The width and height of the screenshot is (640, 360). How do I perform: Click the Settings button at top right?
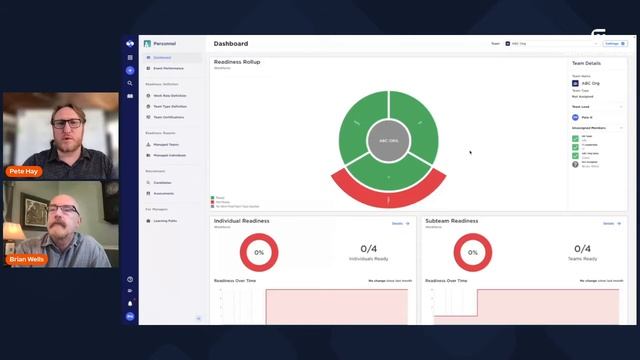pos(615,44)
